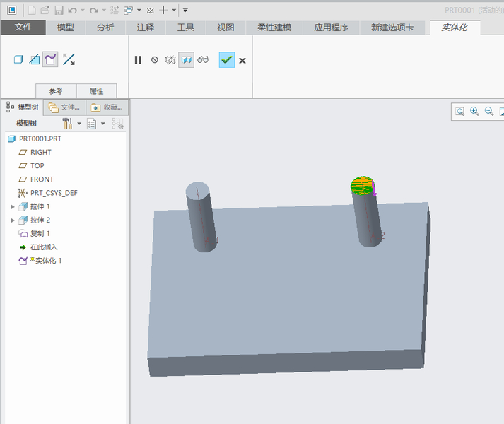Open the 属性 panel tab
This screenshot has width=504, height=424.
pos(96,91)
